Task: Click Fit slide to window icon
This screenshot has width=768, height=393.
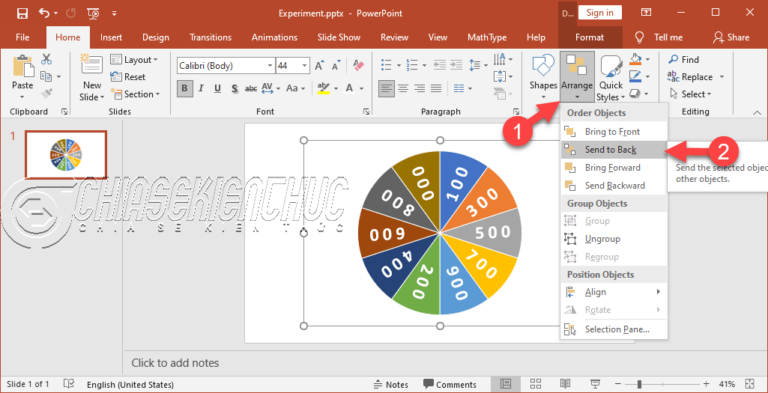Action: [x=749, y=384]
